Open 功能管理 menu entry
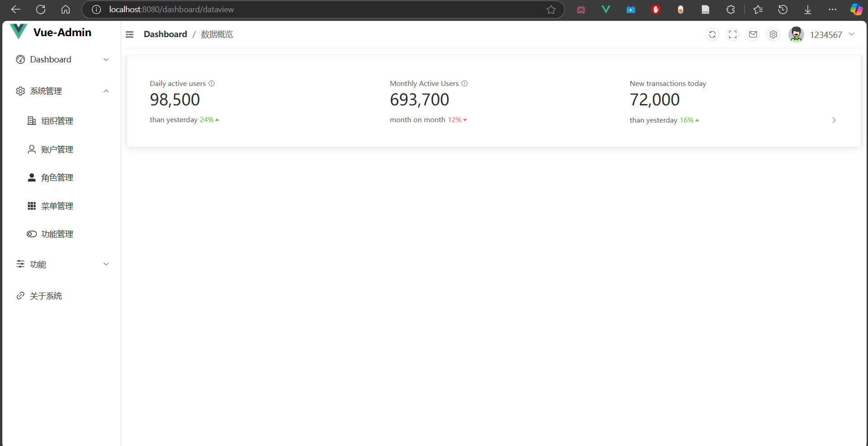 point(57,234)
